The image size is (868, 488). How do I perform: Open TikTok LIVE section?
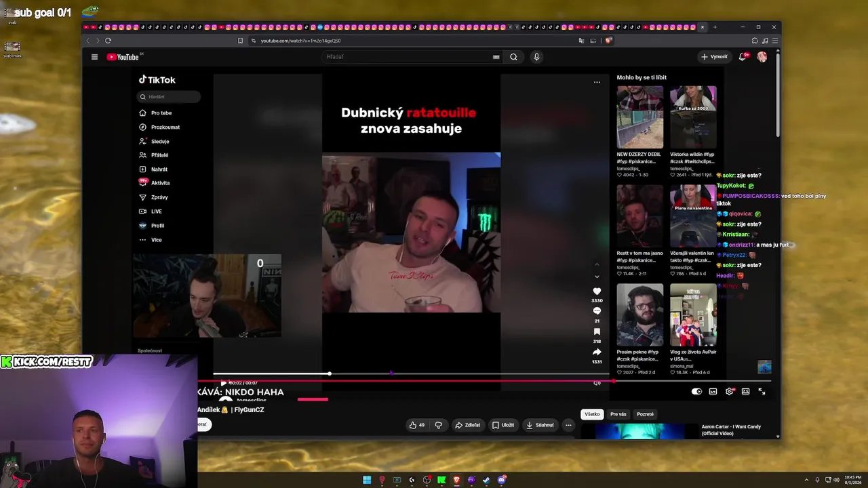click(156, 211)
